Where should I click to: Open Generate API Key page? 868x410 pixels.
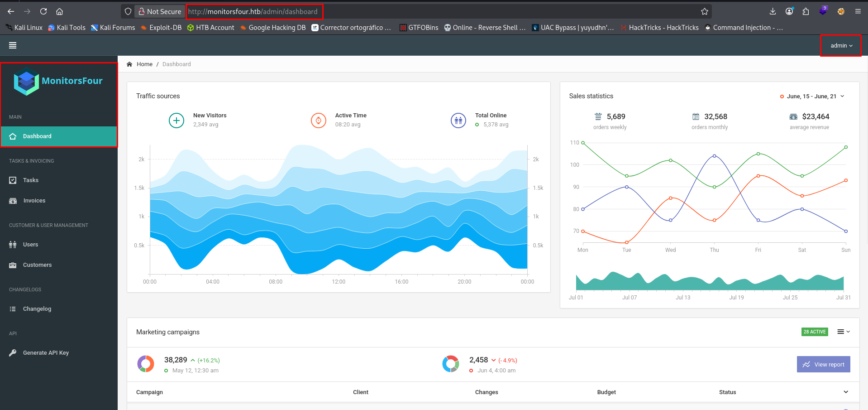point(46,353)
